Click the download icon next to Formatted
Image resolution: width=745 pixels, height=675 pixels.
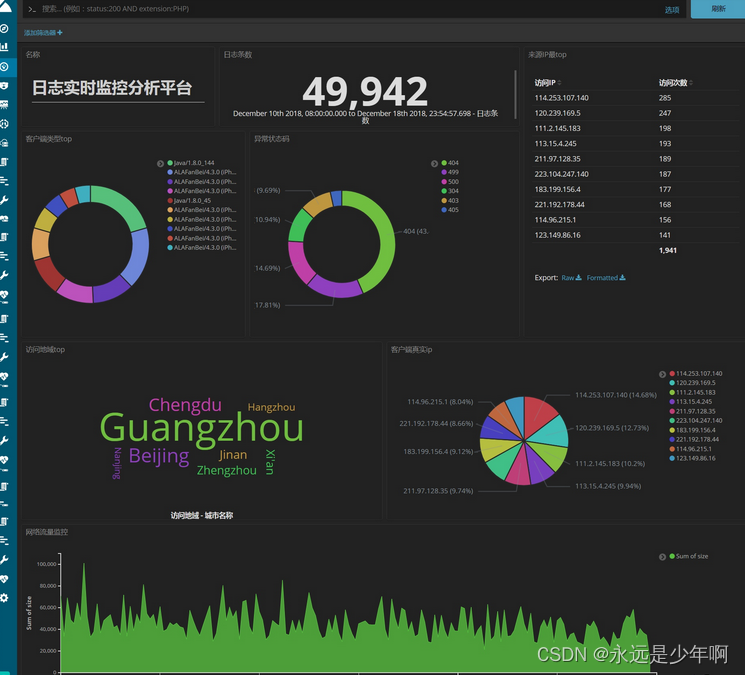tap(622, 277)
